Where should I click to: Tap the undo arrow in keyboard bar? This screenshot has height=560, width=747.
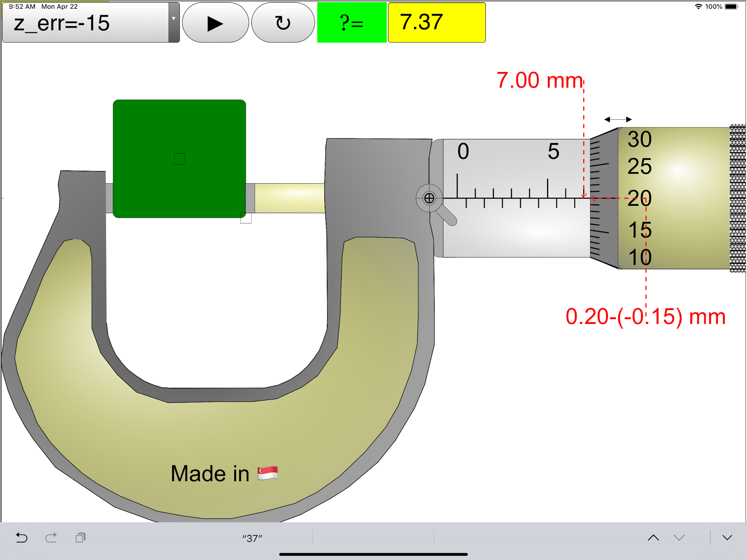(22, 537)
